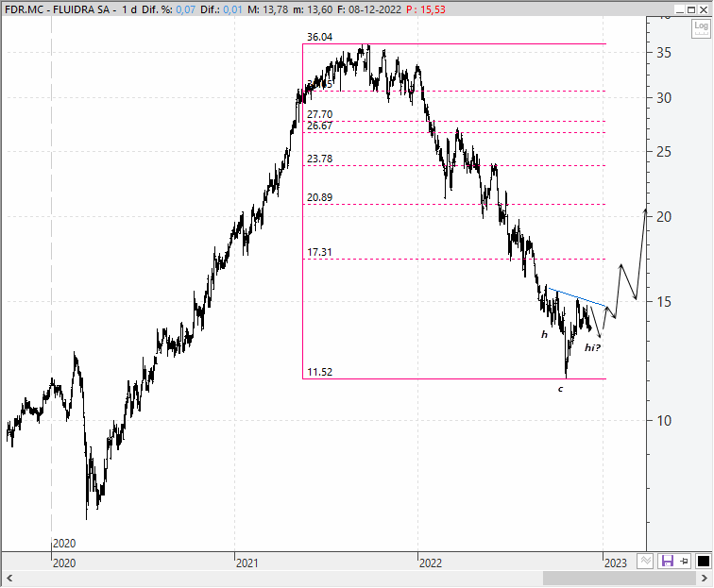Click the m: 13,60 minimum value
This screenshot has height=588, width=714.
(313, 9)
